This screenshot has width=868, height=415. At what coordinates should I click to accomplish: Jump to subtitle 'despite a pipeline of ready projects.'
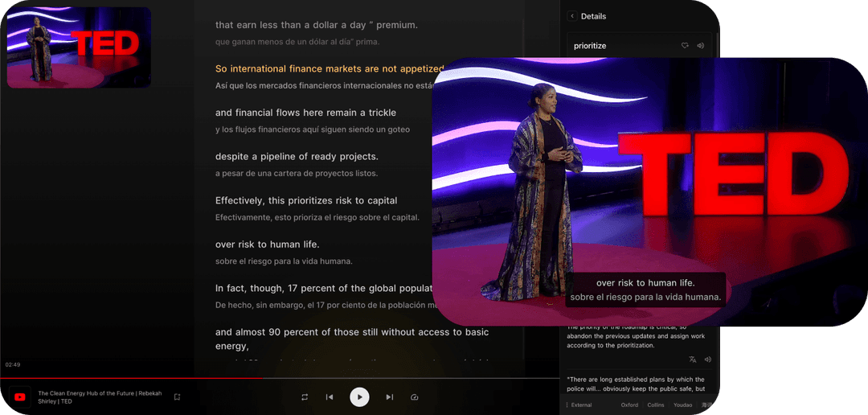[297, 156]
